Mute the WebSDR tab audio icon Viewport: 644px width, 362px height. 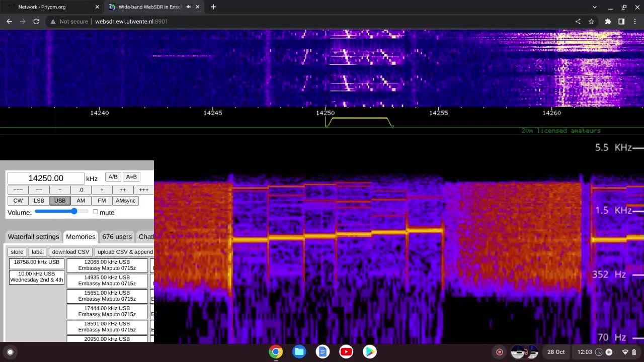pos(188,7)
